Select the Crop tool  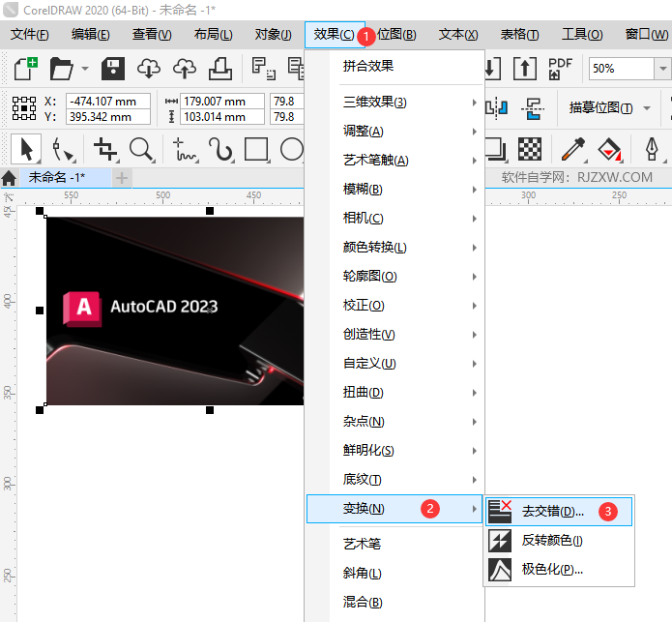click(x=105, y=150)
